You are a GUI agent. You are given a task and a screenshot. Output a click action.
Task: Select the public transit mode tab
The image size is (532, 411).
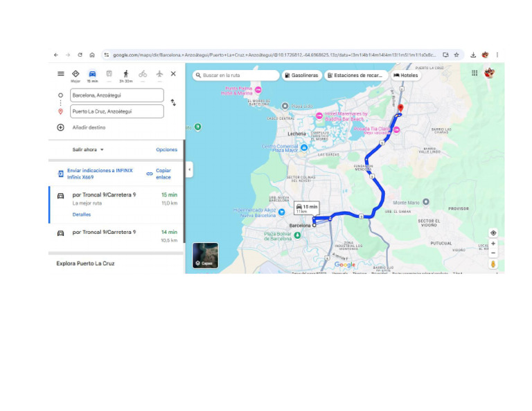click(109, 76)
